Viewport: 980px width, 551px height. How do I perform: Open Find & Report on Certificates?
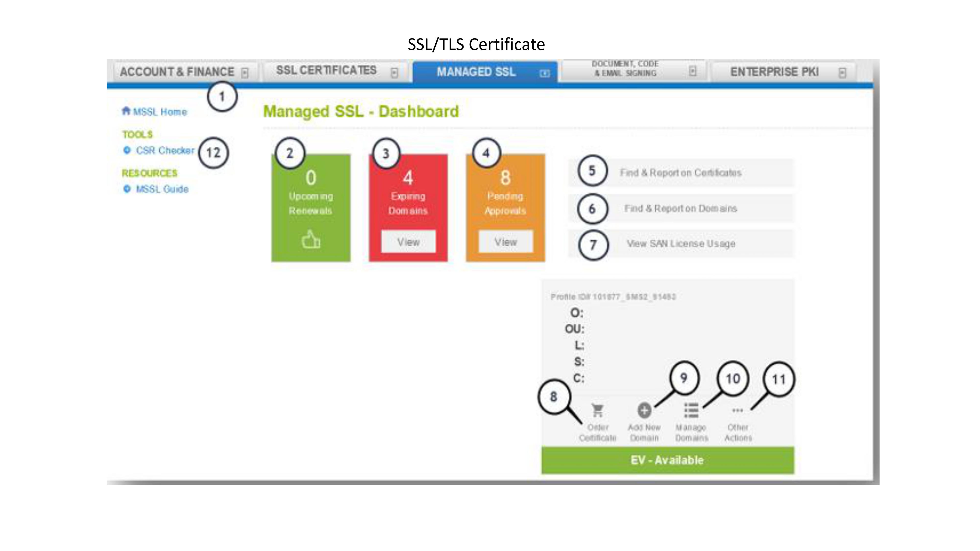[x=681, y=173]
